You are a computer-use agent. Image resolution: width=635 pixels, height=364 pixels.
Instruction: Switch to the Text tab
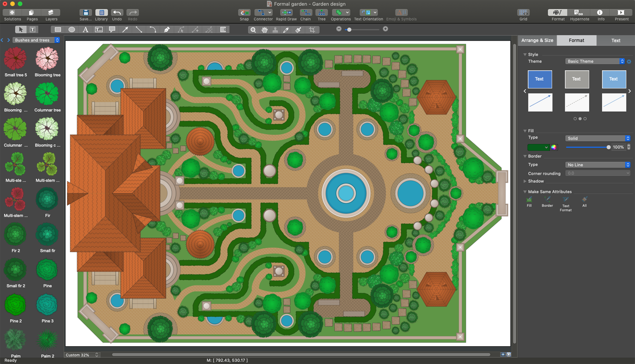pos(616,40)
